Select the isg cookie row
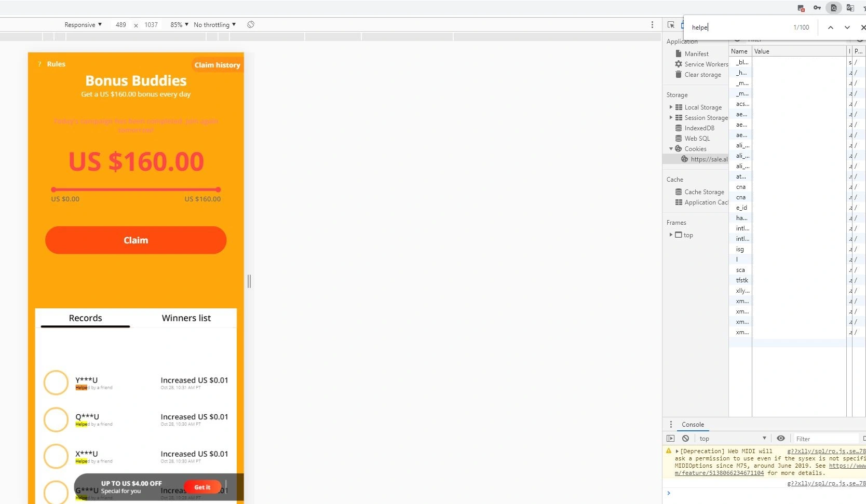Screen dimensions: 866x504 click(x=797, y=249)
